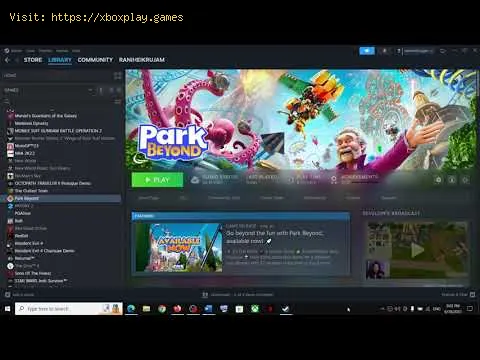
Task: Switch to the STORE tab
Action: [33, 60]
